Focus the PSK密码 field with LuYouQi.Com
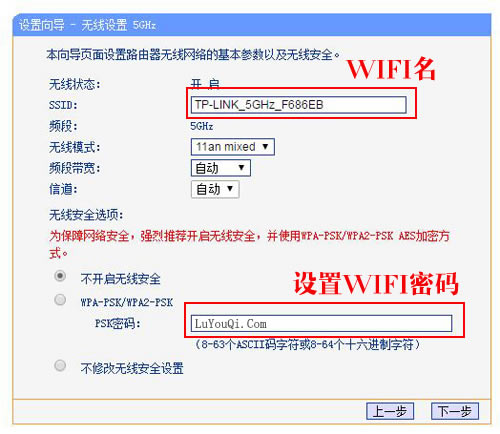Image resolution: width=500 pixels, height=434 pixels. click(321, 323)
